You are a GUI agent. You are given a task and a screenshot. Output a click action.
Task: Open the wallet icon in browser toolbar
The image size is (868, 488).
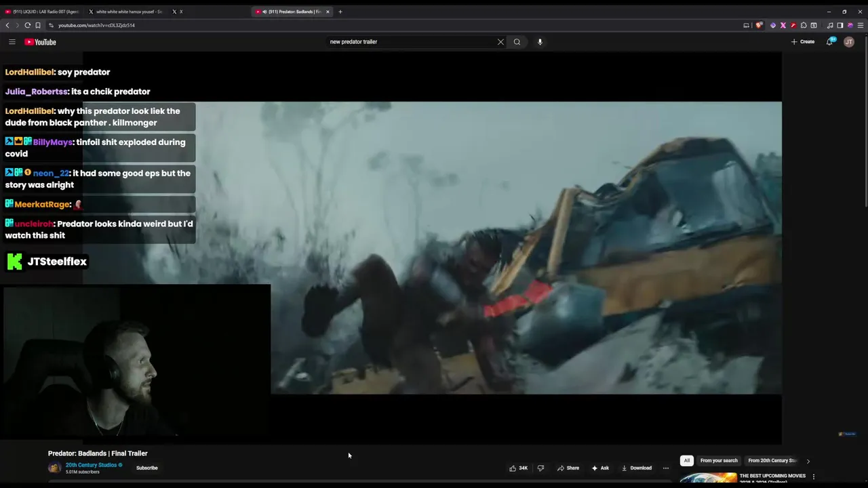tap(814, 25)
